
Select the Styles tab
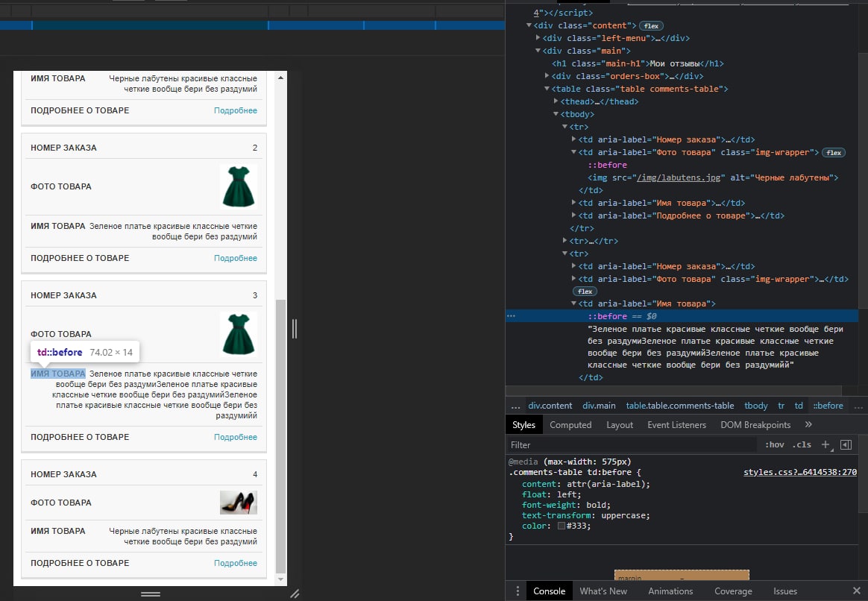523,424
